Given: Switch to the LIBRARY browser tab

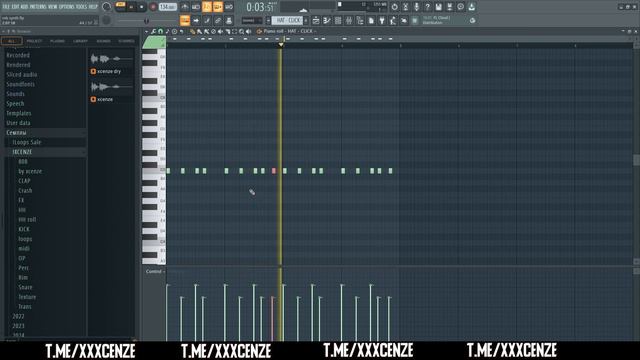Looking at the screenshot, I should (x=80, y=41).
